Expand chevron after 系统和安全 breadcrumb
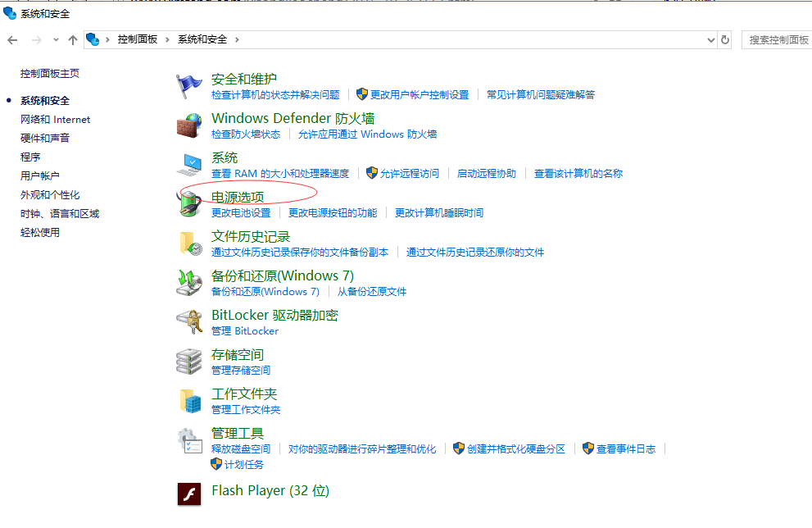812x528 pixels. click(237, 40)
